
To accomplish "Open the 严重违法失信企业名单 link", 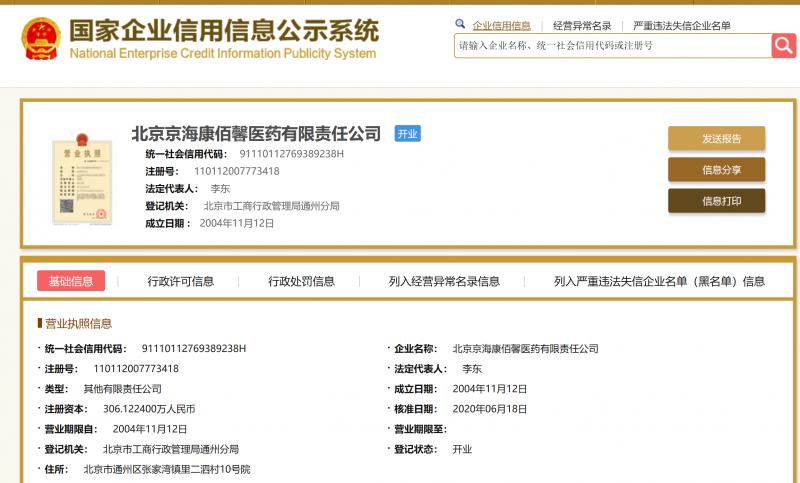I will pyautogui.click(x=682, y=26).
